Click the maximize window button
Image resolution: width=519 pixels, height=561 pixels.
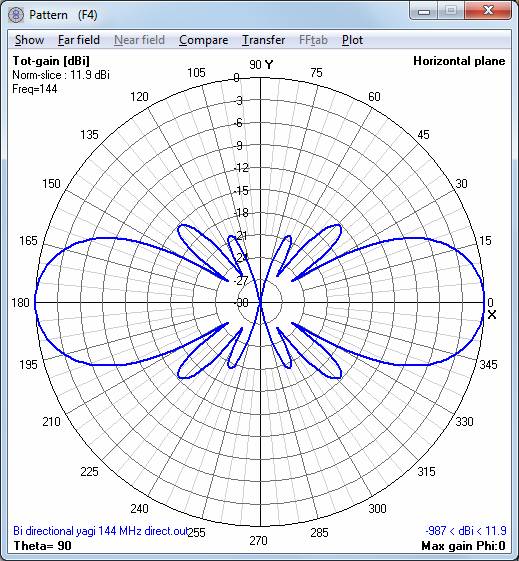pos(451,11)
